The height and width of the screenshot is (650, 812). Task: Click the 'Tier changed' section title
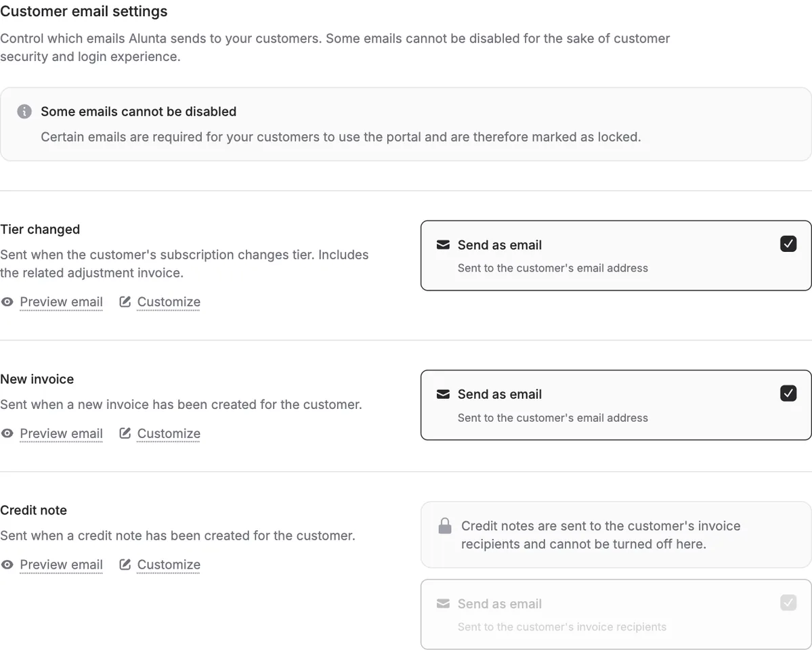(x=40, y=230)
